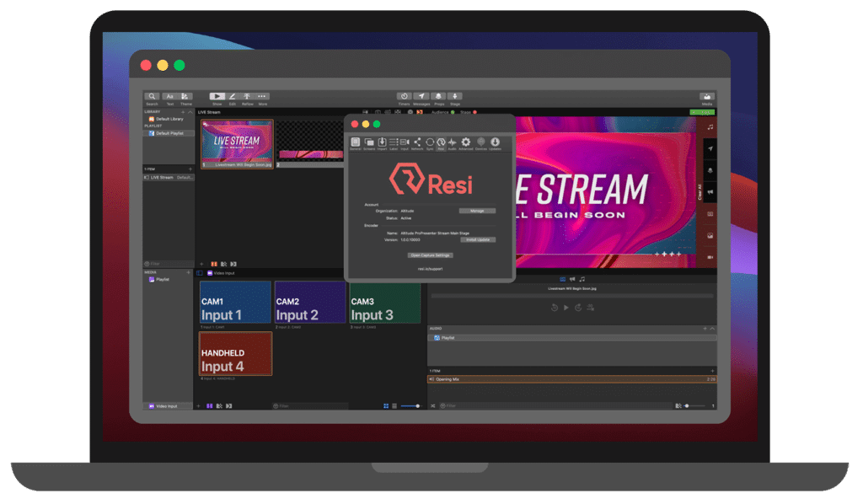863x504 pixels.
Task: Open the Advanced preferences tab
Action: (x=465, y=142)
